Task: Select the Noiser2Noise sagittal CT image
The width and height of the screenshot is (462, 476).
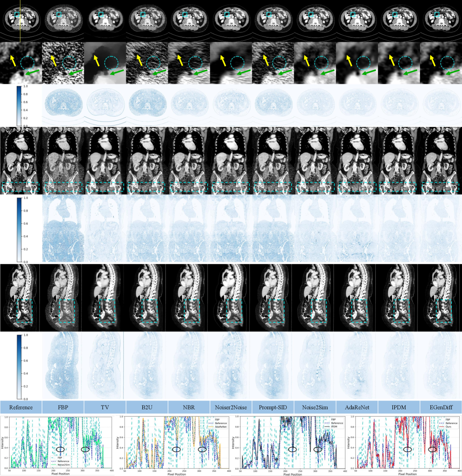Action: [229, 297]
